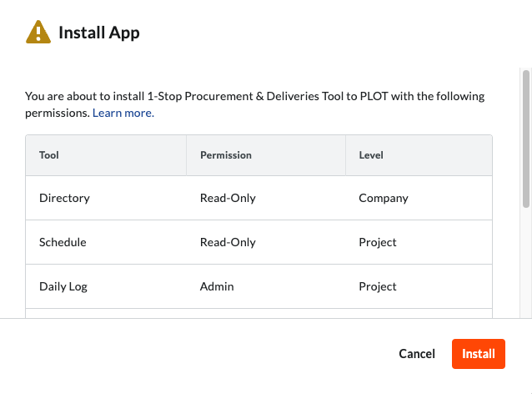Screen dimensions: 532x394
Task: Click Project level in the Schedule row
Action: (378, 242)
